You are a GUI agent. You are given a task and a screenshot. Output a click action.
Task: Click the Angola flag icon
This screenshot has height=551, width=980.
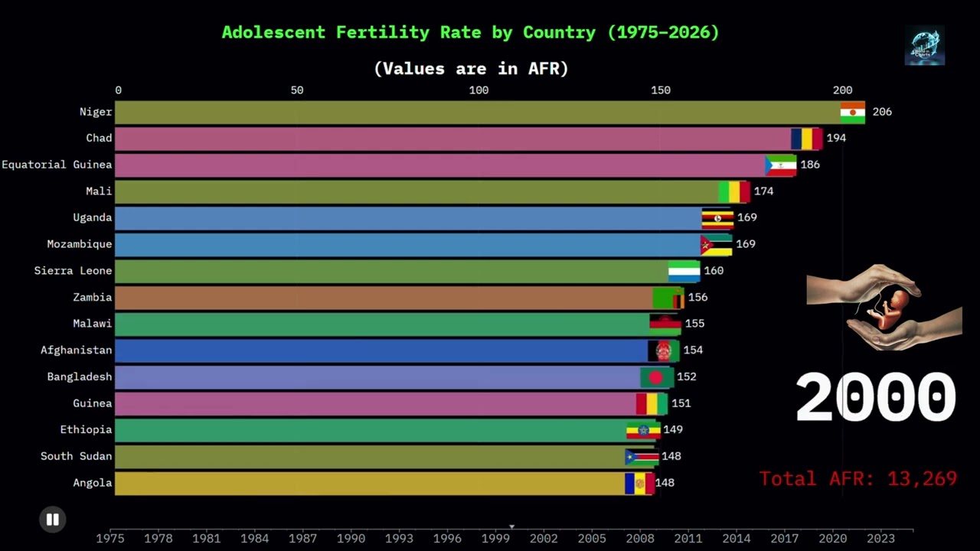click(x=640, y=483)
